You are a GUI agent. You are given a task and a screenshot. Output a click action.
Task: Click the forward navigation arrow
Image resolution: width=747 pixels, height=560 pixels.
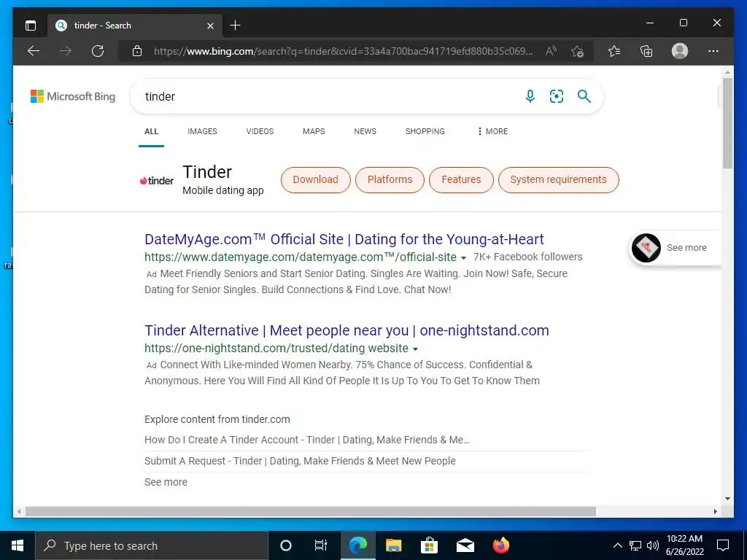[x=66, y=51]
